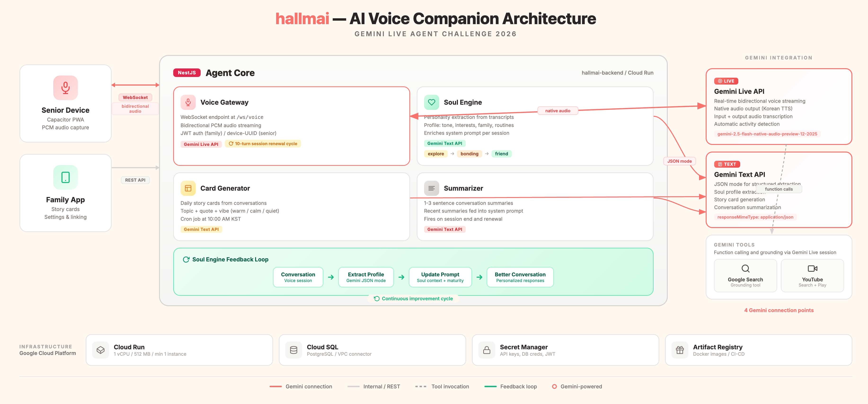
Task: Click the Cloud Run box icon
Action: tap(100, 350)
